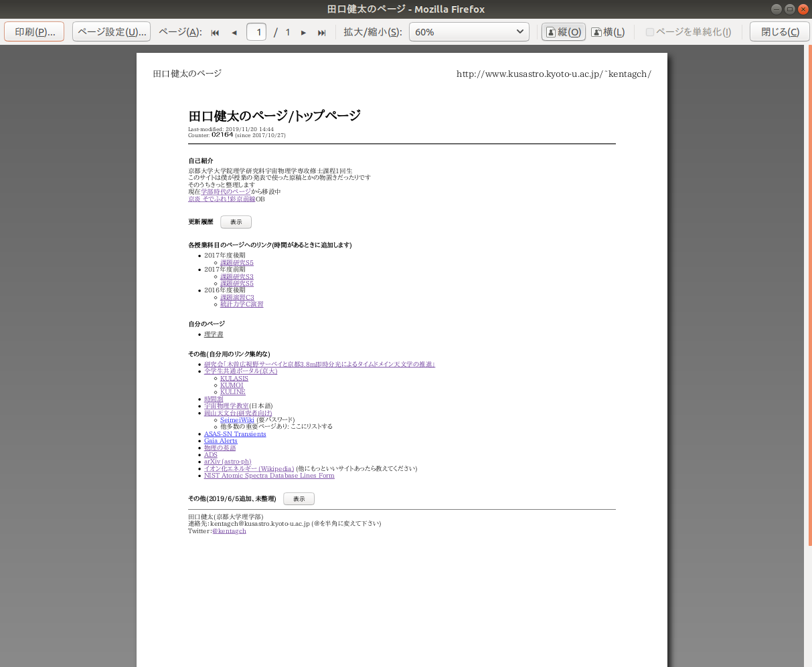Click the 研究会「木曽広視野サーベイ…」 link
This screenshot has height=667, width=812.
(319, 365)
